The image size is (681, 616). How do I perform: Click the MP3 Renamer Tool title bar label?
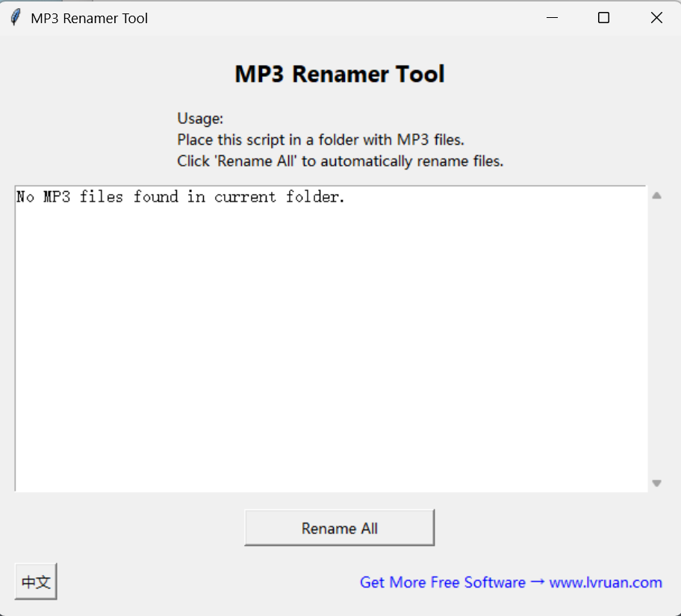pyautogui.click(x=90, y=18)
